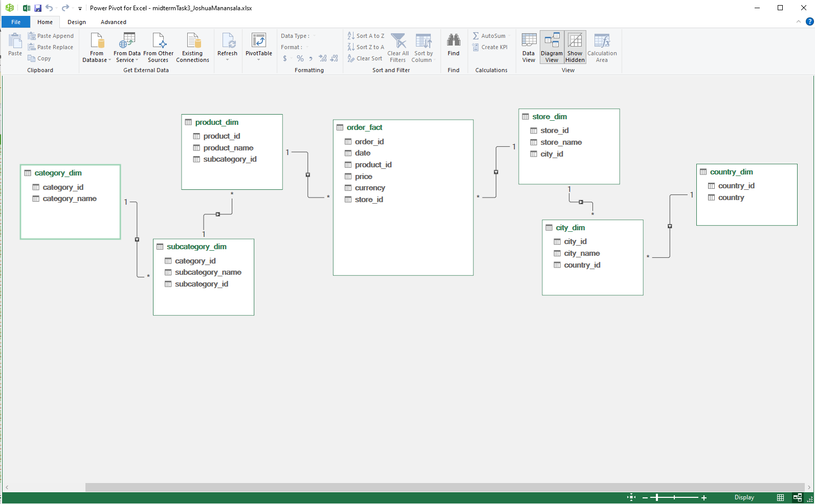Select the order_fact table header
Screen dimensions: 815x504
[364, 127]
